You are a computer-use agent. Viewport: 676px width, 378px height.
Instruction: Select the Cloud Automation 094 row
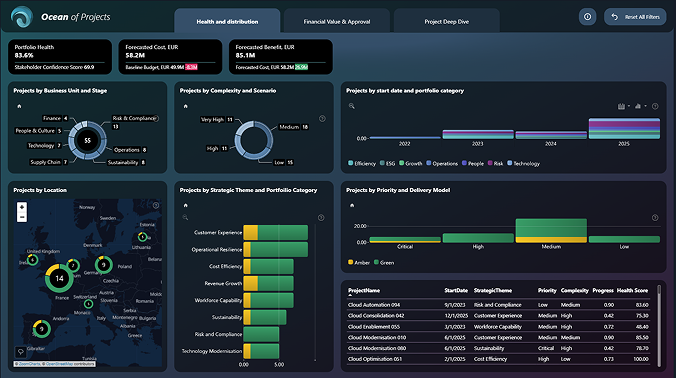pyautogui.click(x=498, y=305)
